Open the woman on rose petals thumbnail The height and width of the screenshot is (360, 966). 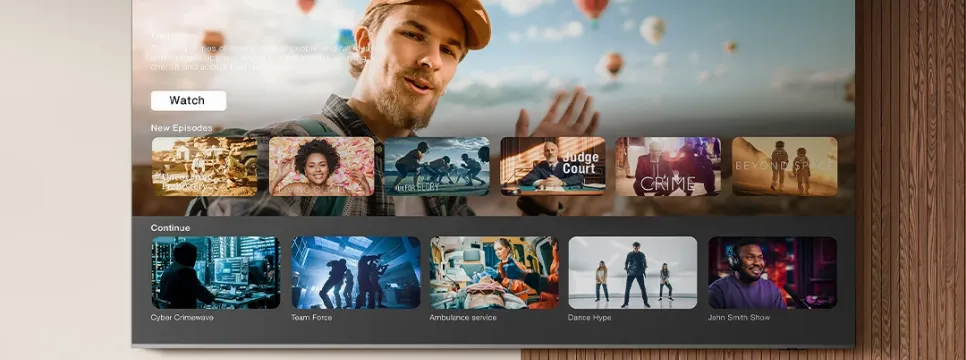point(322,166)
